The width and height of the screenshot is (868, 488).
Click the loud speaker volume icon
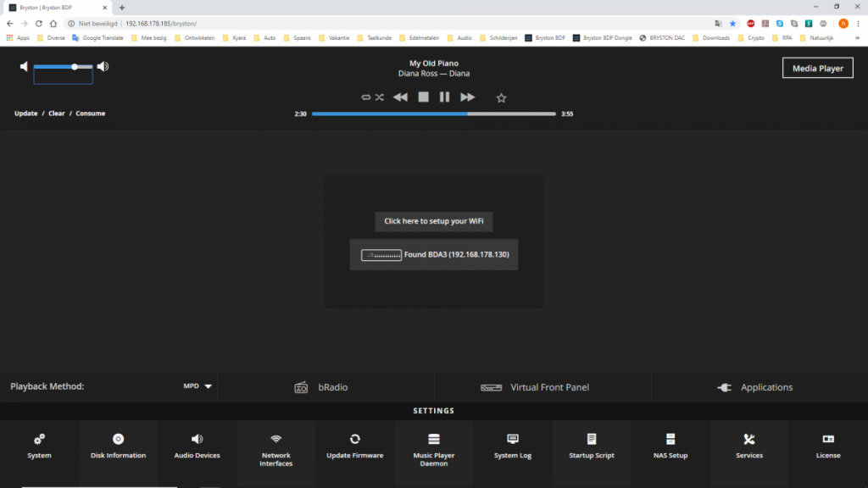(x=103, y=66)
